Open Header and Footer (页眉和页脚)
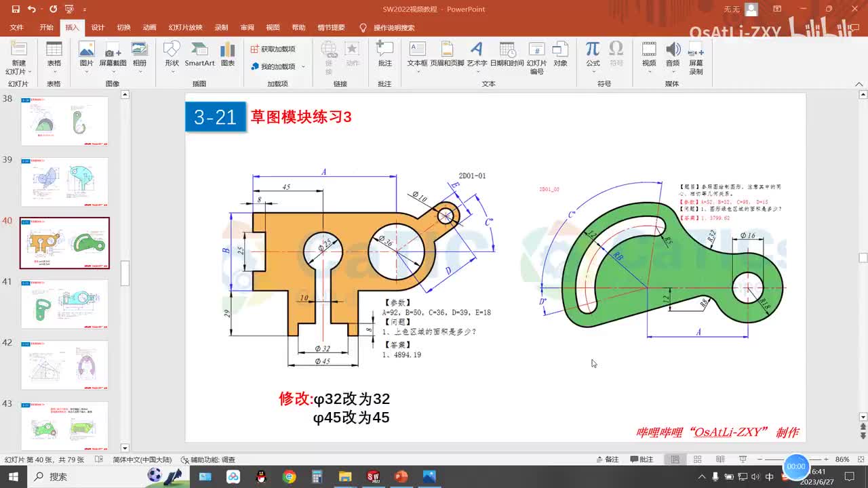The height and width of the screenshot is (488, 868). pyautogui.click(x=447, y=54)
